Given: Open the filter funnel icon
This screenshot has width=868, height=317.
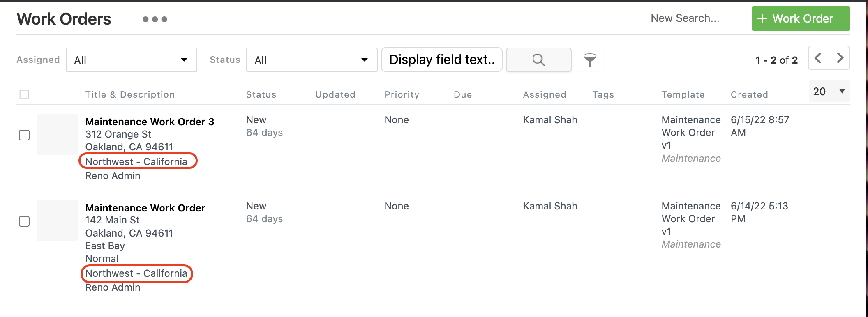Looking at the screenshot, I should tap(590, 60).
